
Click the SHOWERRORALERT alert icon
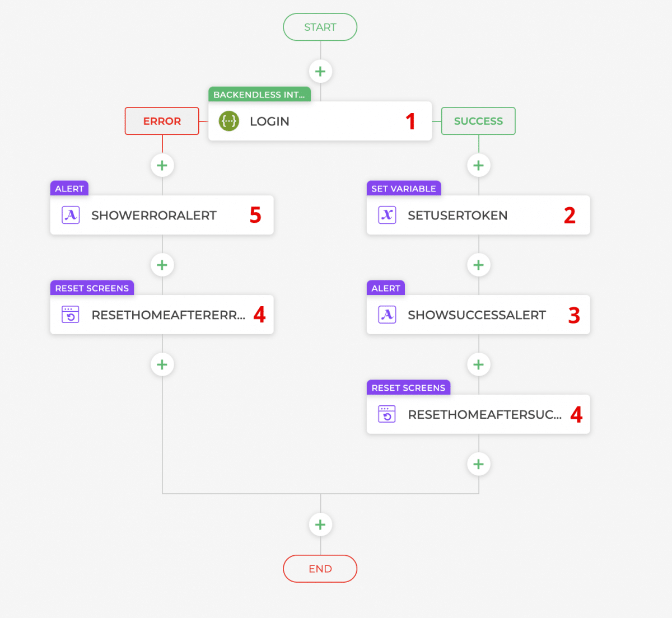pos(71,215)
